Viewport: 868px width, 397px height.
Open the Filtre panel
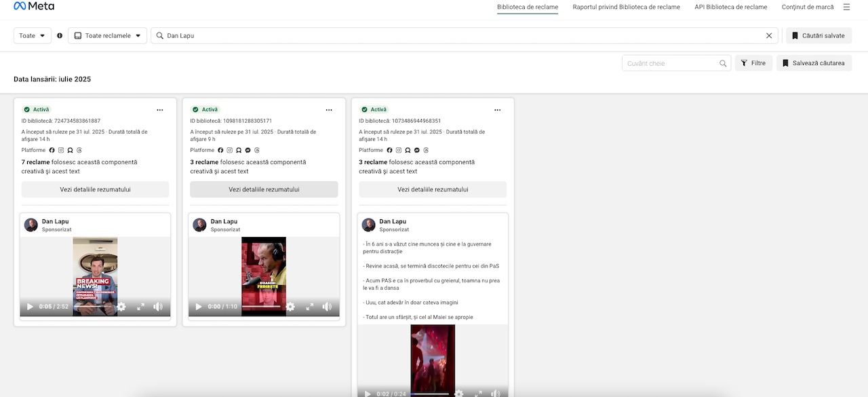[753, 63]
